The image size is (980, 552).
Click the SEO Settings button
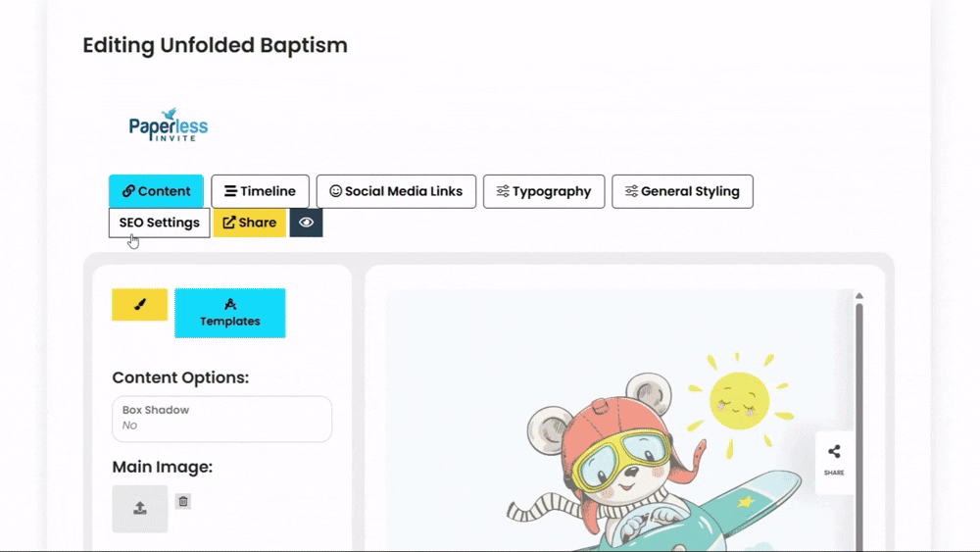[160, 223]
